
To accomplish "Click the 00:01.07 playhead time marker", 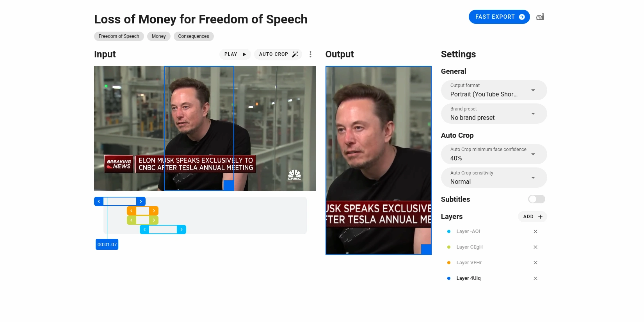I will click(x=107, y=245).
